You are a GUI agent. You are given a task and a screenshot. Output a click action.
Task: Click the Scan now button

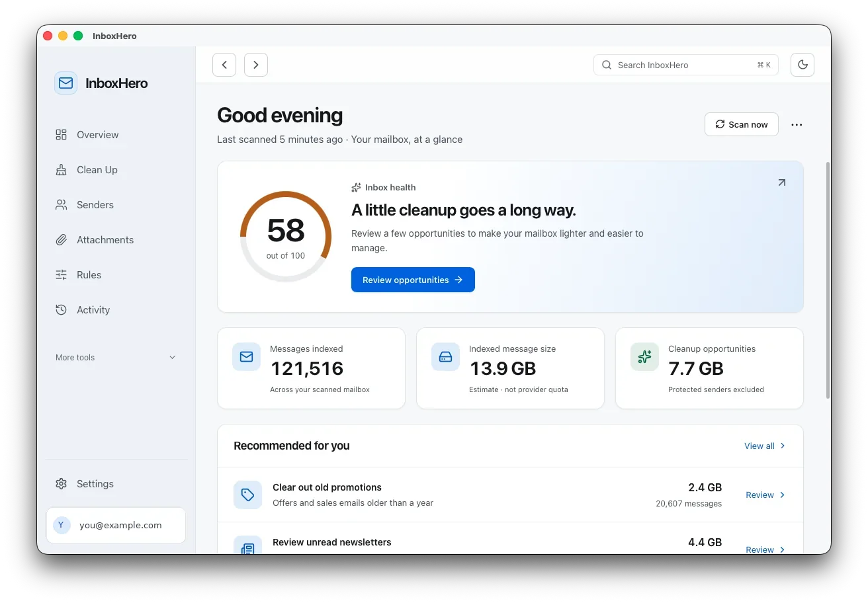tap(741, 124)
